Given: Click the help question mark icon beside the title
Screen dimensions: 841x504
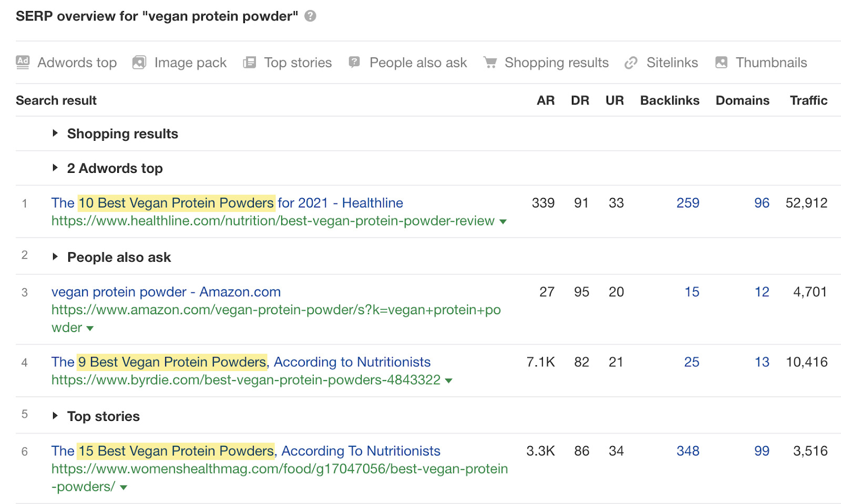Looking at the screenshot, I should [311, 16].
